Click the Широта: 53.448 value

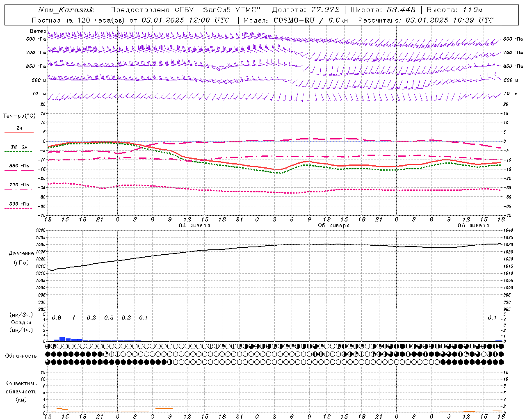[x=383, y=10]
